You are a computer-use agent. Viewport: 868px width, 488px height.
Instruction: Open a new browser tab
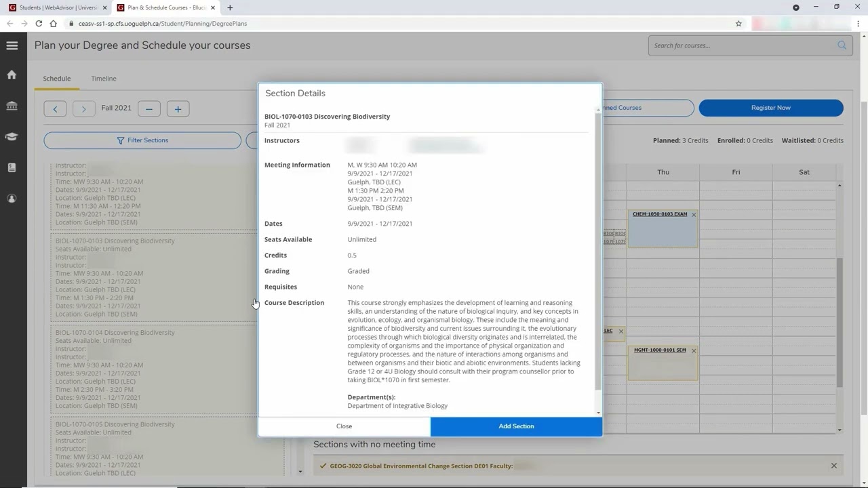tap(230, 7)
